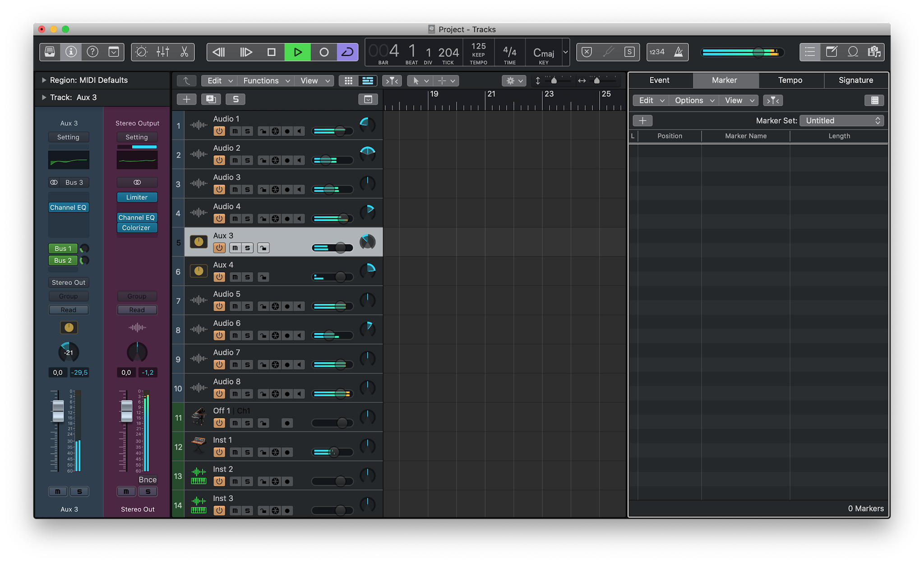Start playback with green Play button

[297, 52]
